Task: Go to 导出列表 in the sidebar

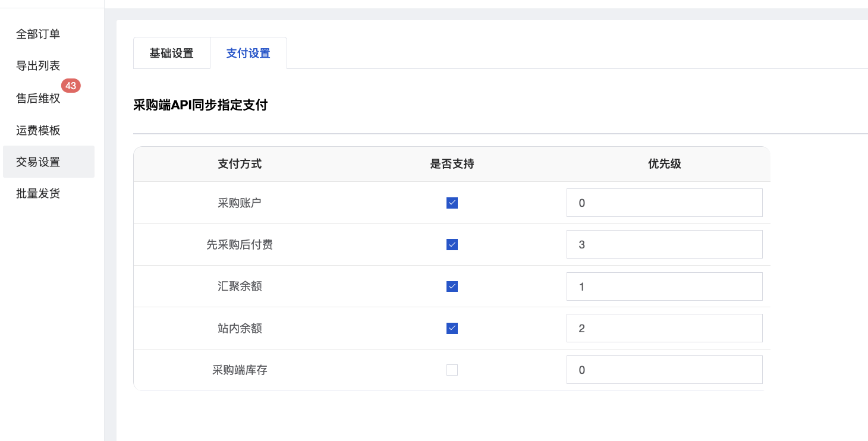Action: (38, 66)
